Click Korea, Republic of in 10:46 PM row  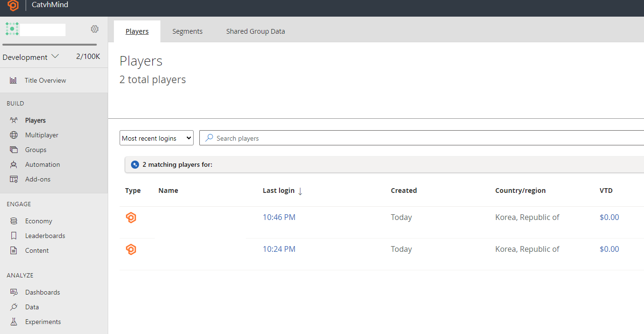pyautogui.click(x=527, y=217)
